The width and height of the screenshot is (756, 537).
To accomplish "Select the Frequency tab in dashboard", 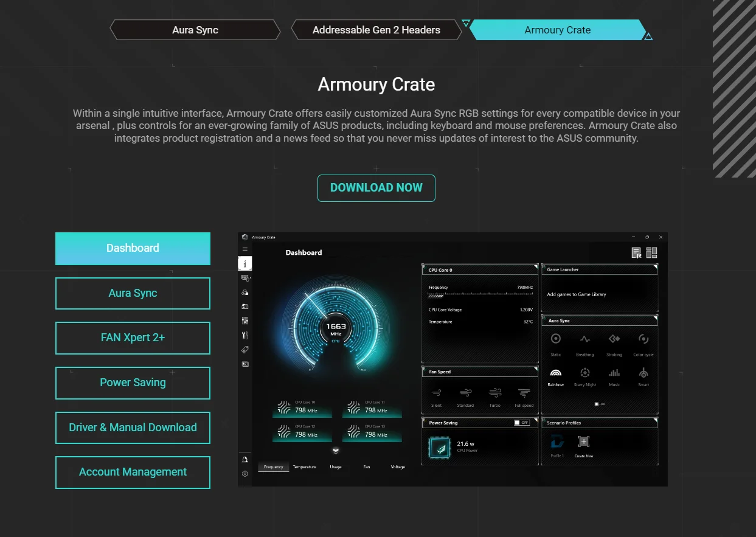I will 274,467.
